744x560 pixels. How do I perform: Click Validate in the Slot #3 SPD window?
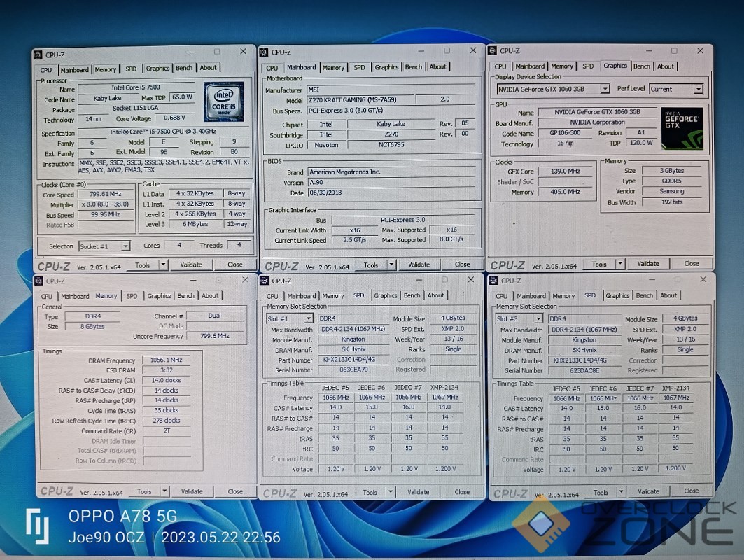tap(648, 491)
